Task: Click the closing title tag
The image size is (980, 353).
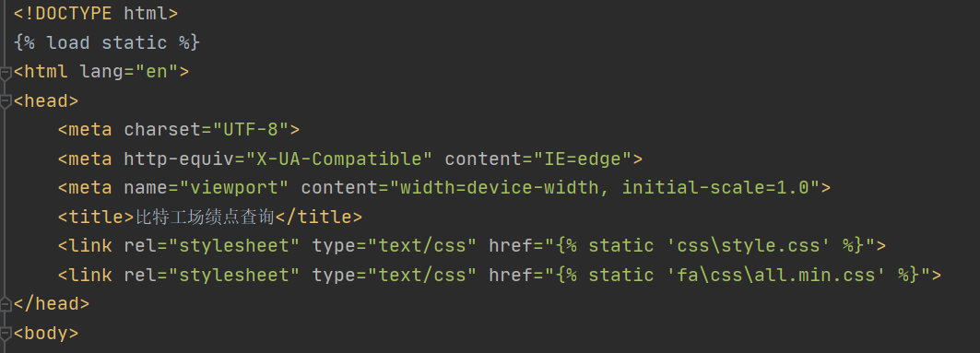Action: (319, 217)
